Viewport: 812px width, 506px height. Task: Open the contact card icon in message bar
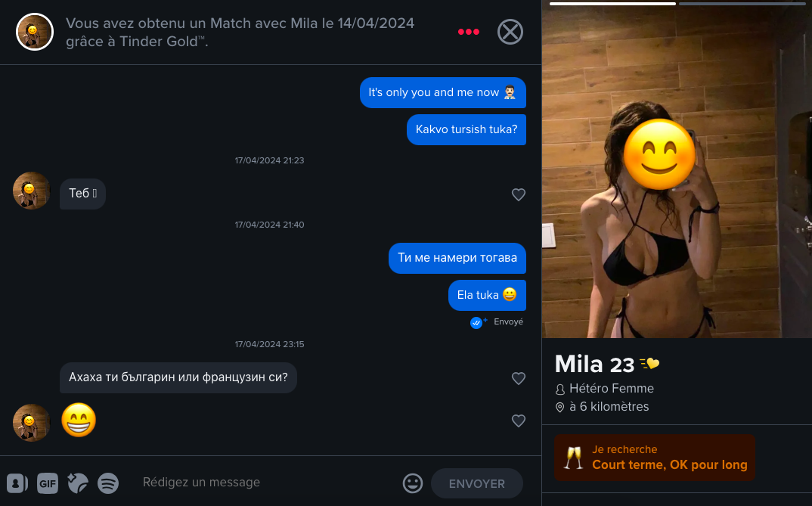(17, 483)
